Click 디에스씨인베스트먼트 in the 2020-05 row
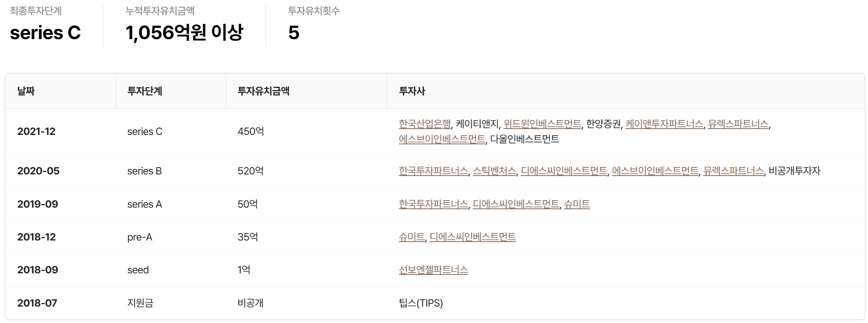Image resolution: width=868 pixels, height=323 pixels. (x=564, y=171)
